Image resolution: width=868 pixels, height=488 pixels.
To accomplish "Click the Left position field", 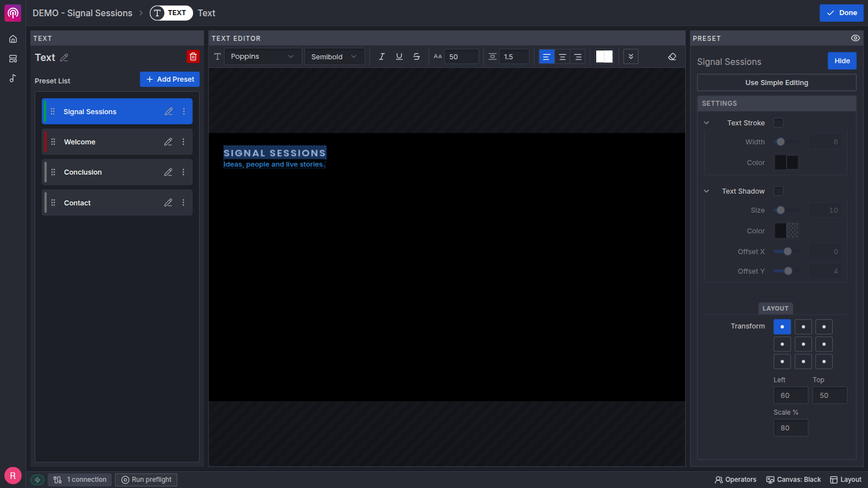I will 790,396.
